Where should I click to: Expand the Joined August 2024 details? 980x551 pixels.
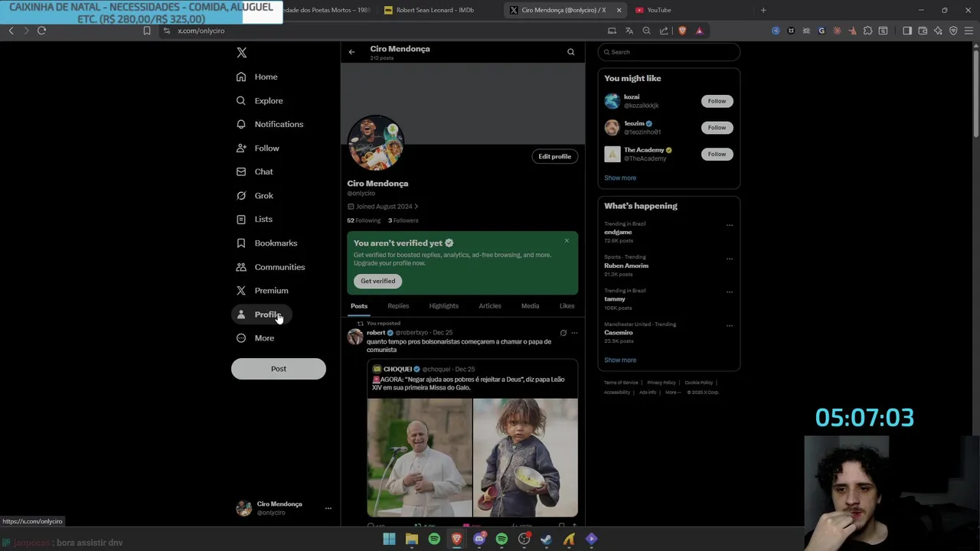(x=383, y=207)
